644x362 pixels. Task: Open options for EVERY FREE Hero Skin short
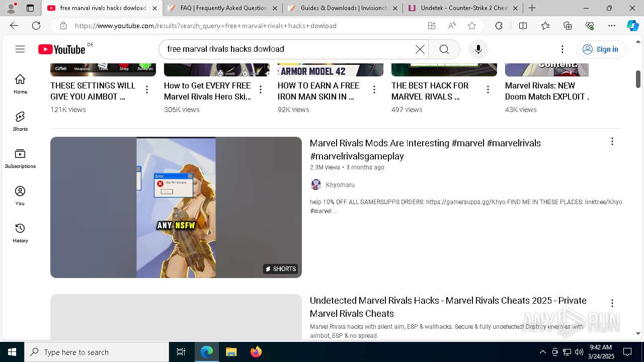261,89
